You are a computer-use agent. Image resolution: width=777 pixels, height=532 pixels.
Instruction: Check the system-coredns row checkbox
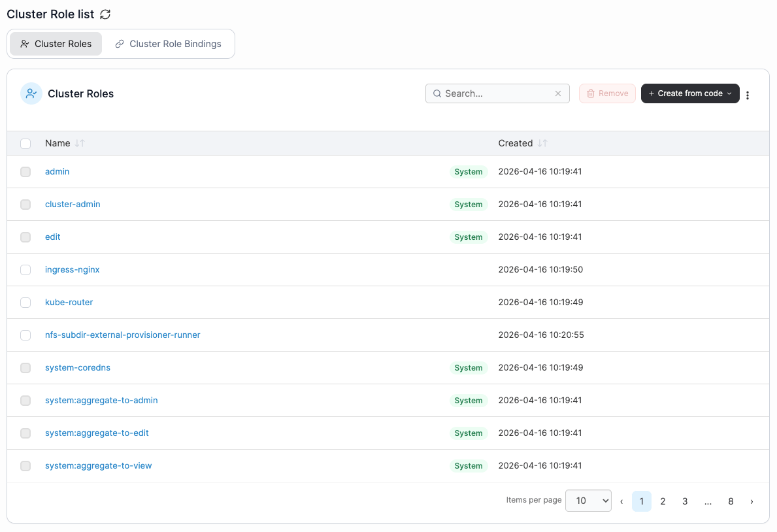(25, 368)
